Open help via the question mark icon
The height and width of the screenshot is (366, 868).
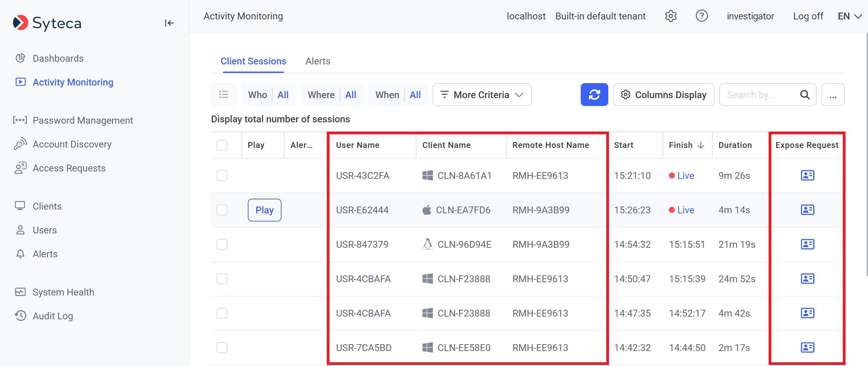pyautogui.click(x=702, y=16)
